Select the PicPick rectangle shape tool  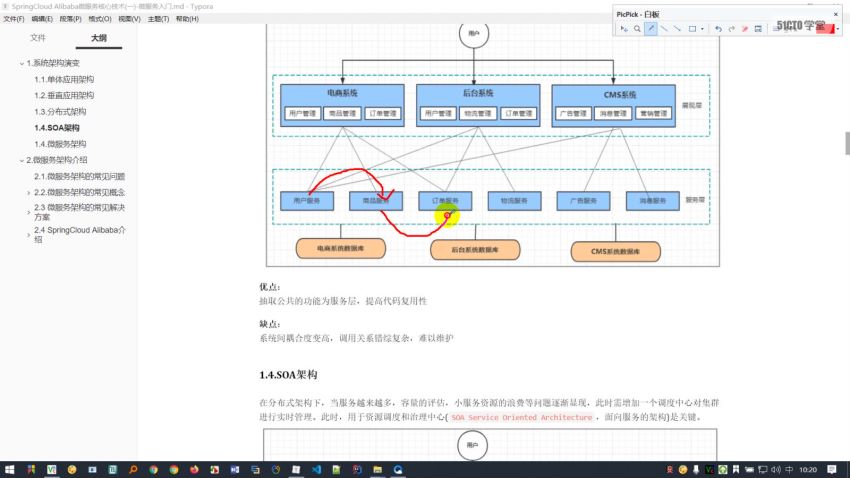pos(692,29)
